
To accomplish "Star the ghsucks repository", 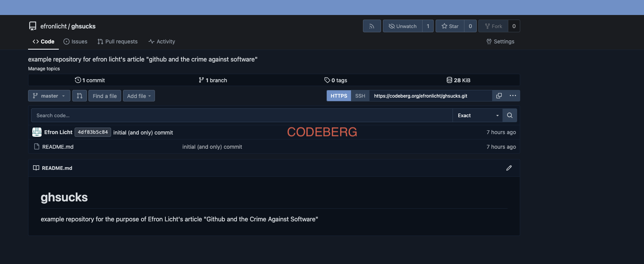I will click(450, 26).
